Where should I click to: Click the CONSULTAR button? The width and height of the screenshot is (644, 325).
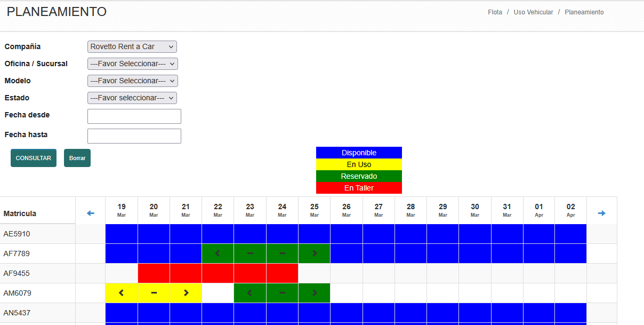pyautogui.click(x=34, y=158)
